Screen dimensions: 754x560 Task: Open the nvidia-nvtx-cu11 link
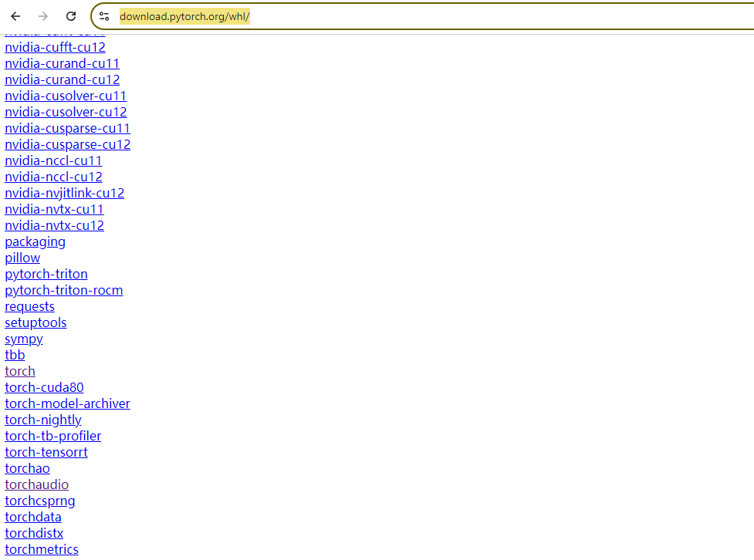click(54, 209)
